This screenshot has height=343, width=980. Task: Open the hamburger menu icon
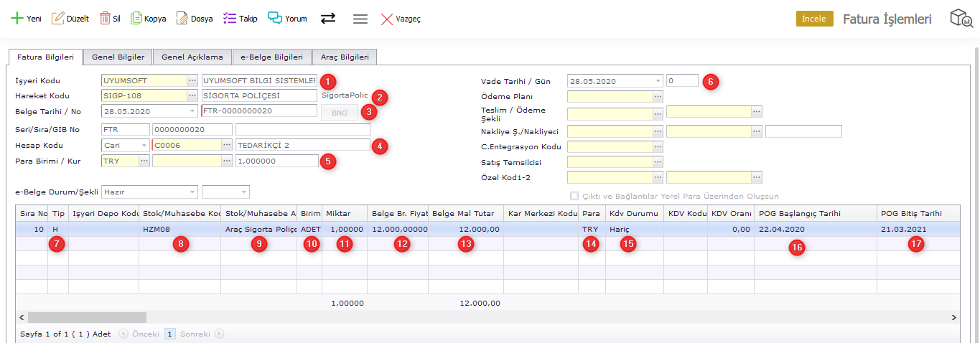click(x=360, y=19)
